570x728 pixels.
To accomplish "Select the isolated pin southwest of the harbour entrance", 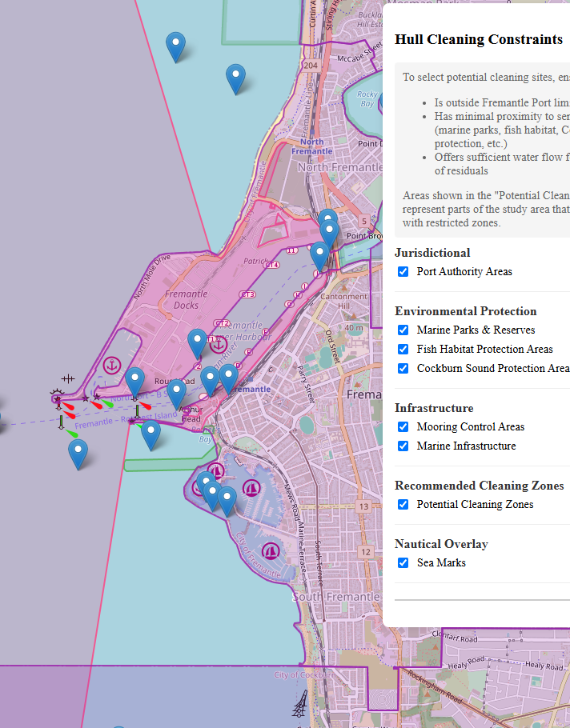I will pos(78,453).
